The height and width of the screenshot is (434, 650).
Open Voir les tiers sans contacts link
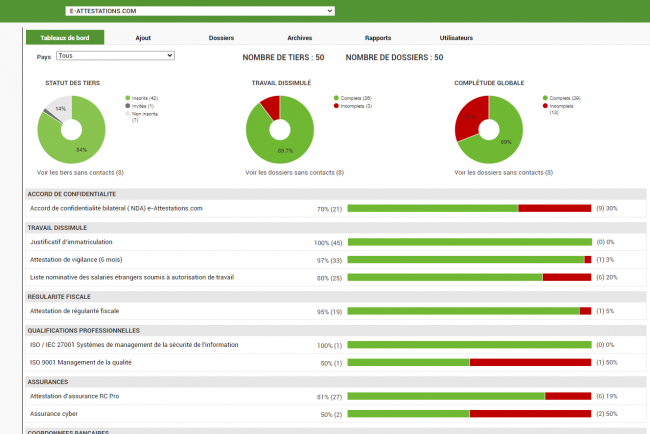click(79, 172)
